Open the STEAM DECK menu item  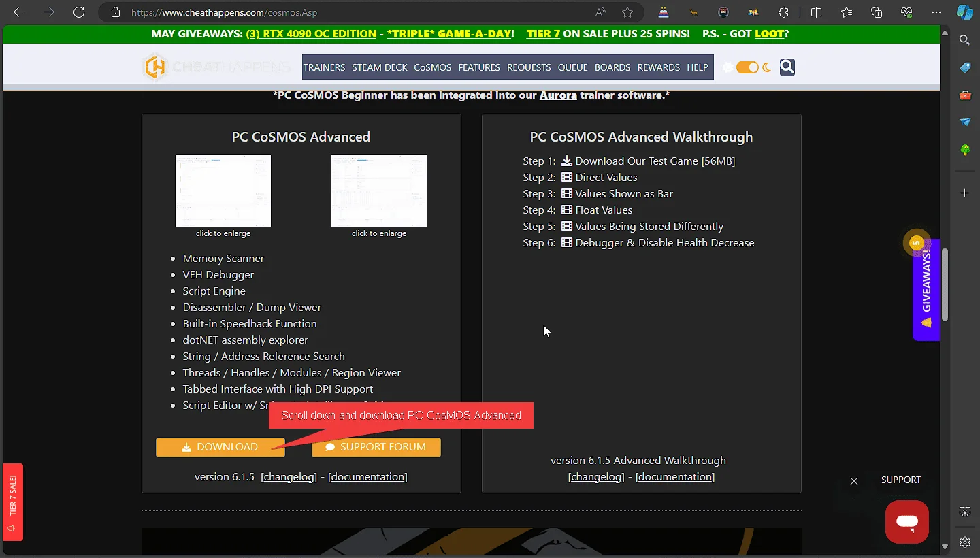tap(380, 67)
